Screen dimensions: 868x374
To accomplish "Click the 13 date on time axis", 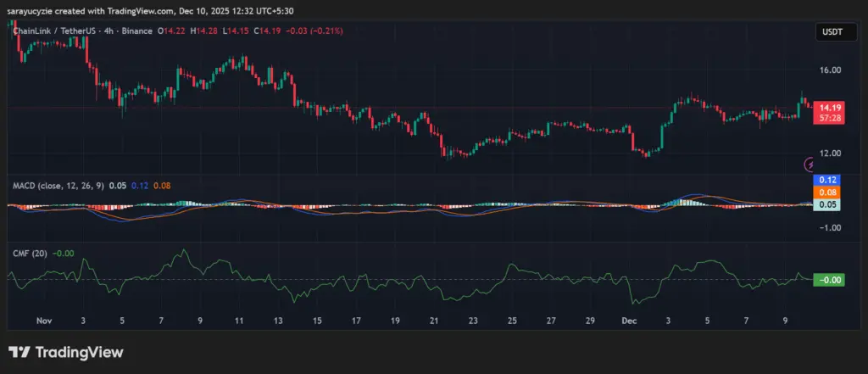I will [x=278, y=321].
